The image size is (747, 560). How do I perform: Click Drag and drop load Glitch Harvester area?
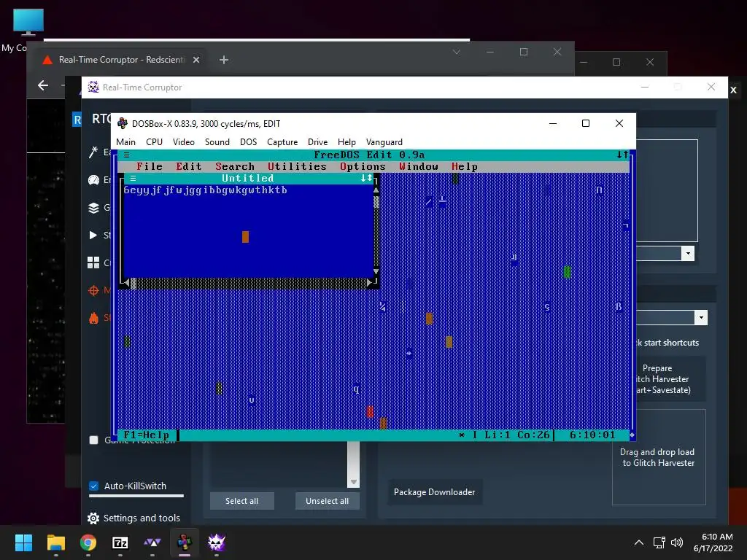point(659,457)
